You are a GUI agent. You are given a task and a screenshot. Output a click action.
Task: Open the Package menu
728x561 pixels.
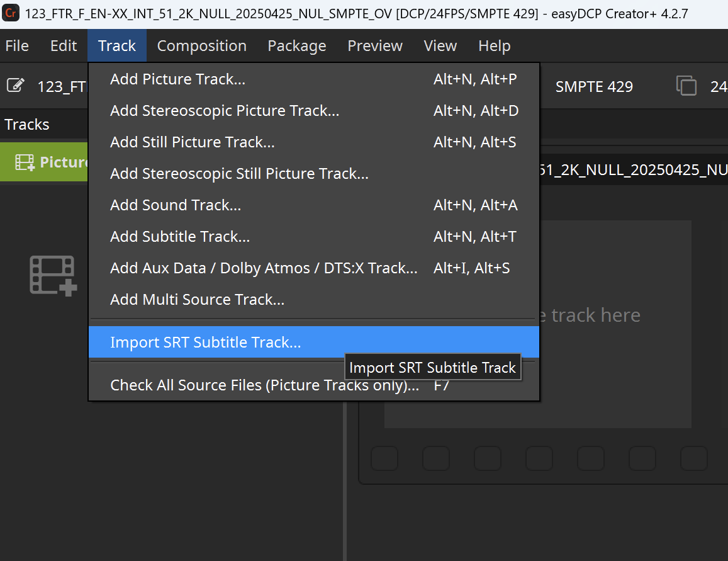296,46
